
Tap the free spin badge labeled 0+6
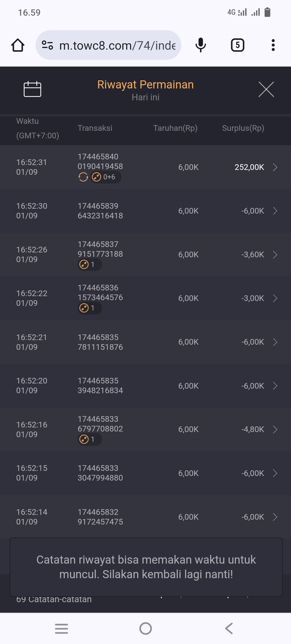pos(106,177)
